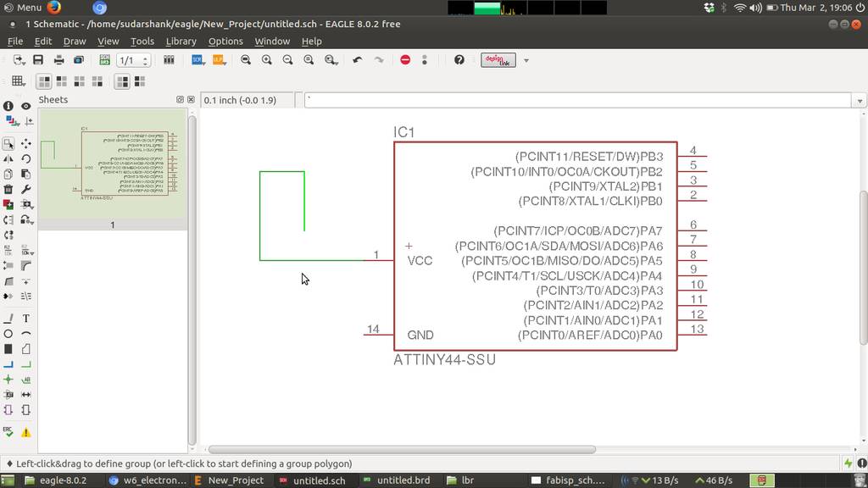Expand the designlink dropdown arrow

[x=526, y=60]
